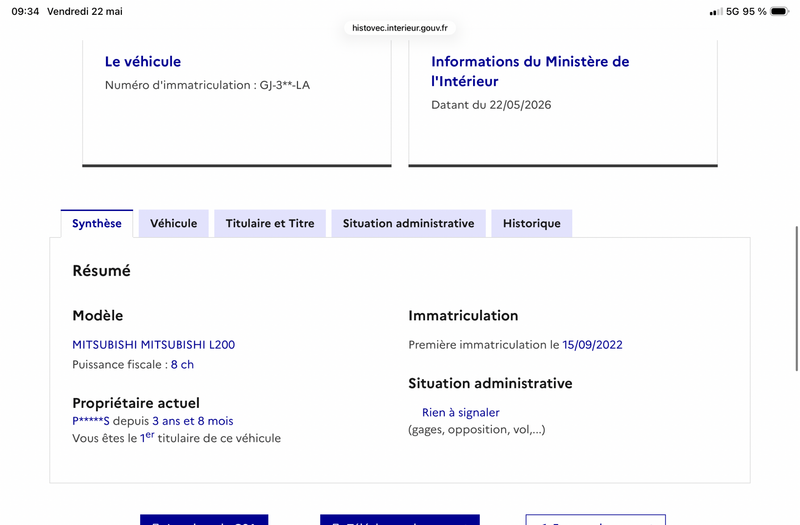Click the "Résumé" section heading
This screenshot has width=800, height=525.
[101, 270]
